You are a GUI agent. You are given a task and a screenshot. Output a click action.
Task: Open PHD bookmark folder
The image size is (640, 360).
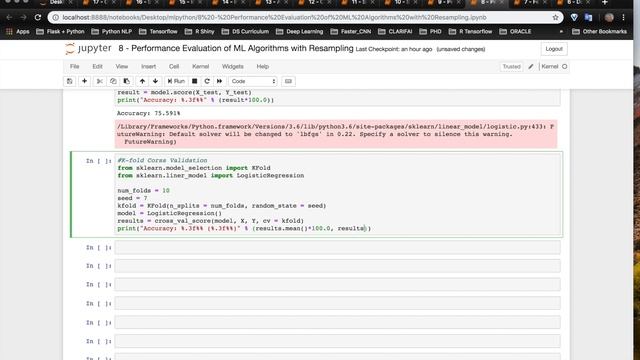tap(430, 31)
